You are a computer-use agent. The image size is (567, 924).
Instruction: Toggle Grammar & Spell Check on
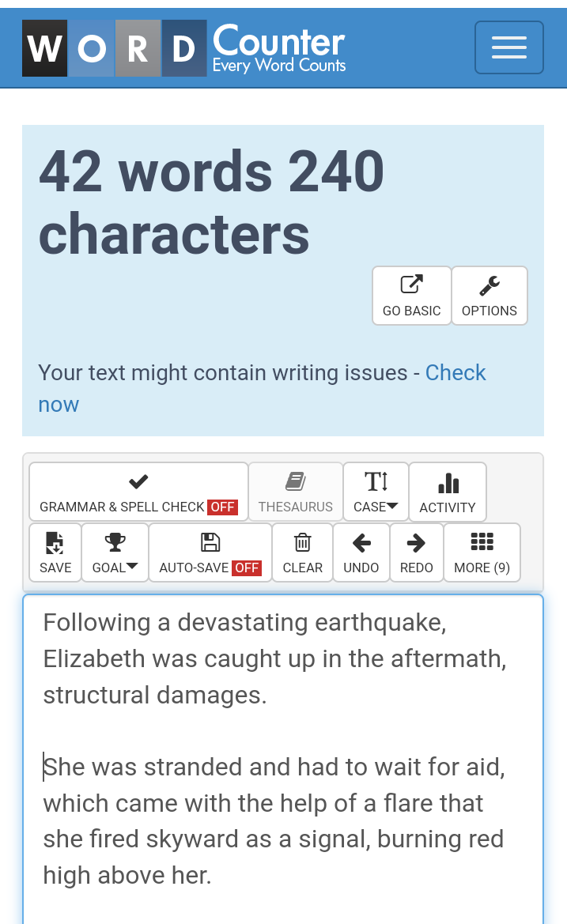(138, 492)
